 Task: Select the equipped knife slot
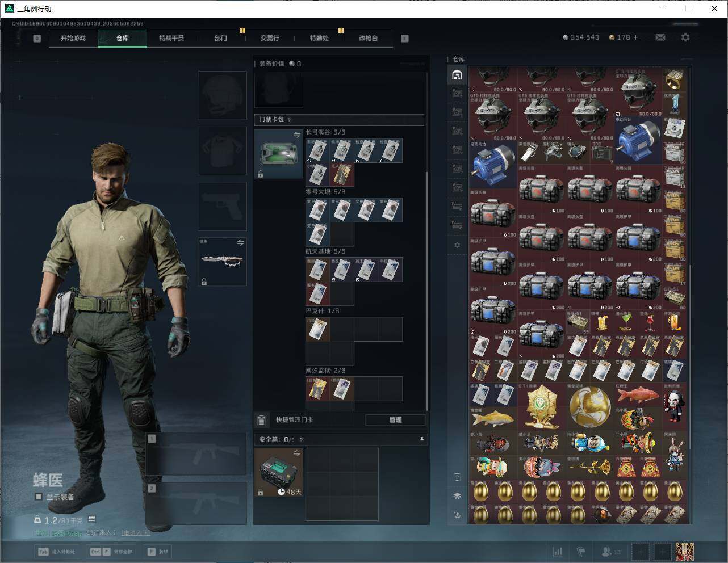pos(222,262)
